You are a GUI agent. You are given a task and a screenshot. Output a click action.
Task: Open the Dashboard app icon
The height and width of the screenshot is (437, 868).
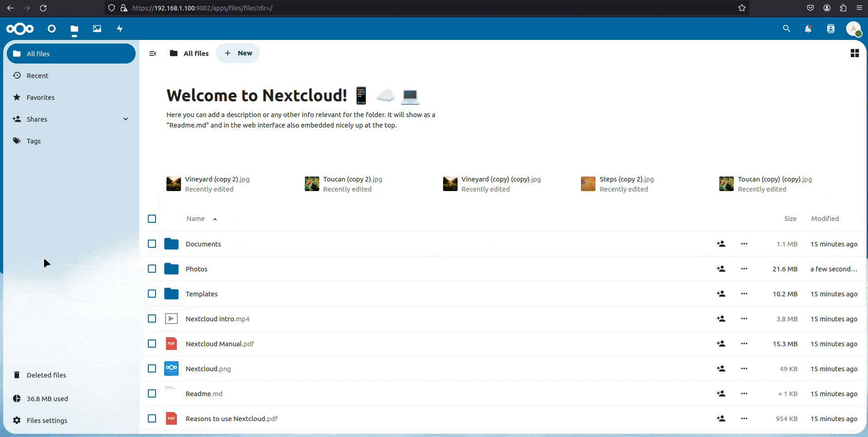52,29
